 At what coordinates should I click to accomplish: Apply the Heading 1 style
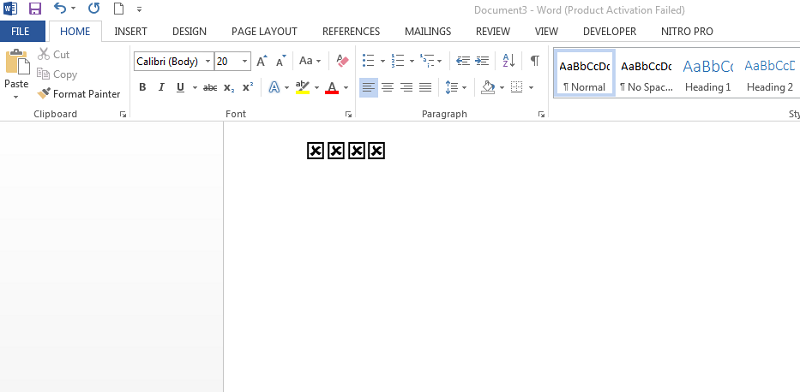[708, 74]
